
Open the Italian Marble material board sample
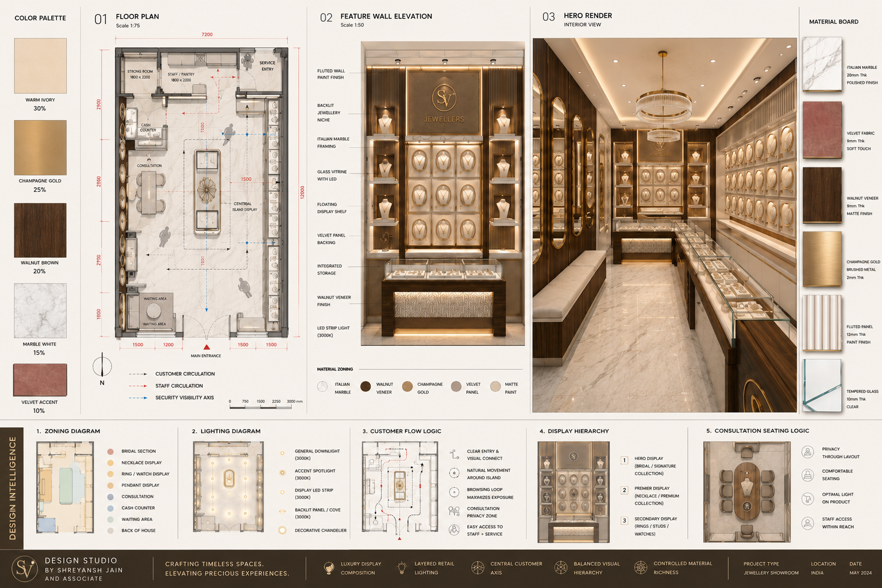tap(822, 64)
